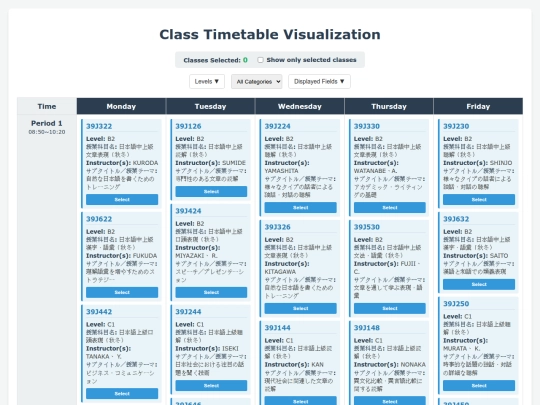Click instructor name YAMASHITA
Viewport: 540px width, 405px height.
281,171
